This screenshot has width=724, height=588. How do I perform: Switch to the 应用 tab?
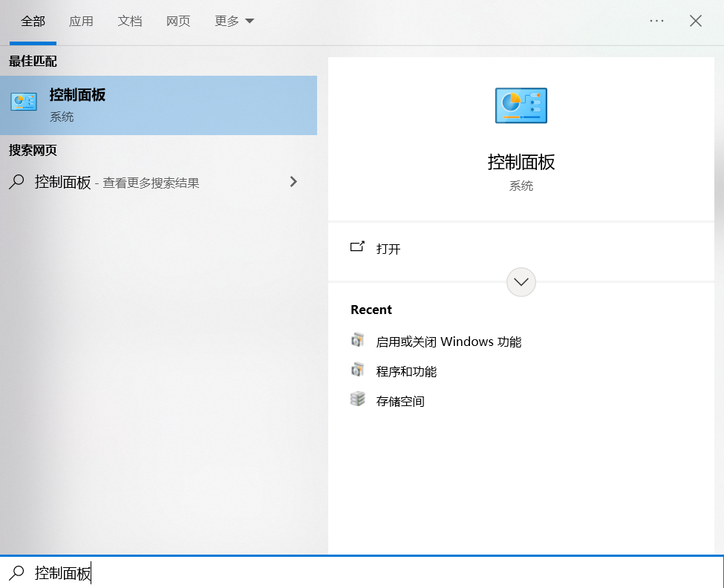click(x=81, y=22)
